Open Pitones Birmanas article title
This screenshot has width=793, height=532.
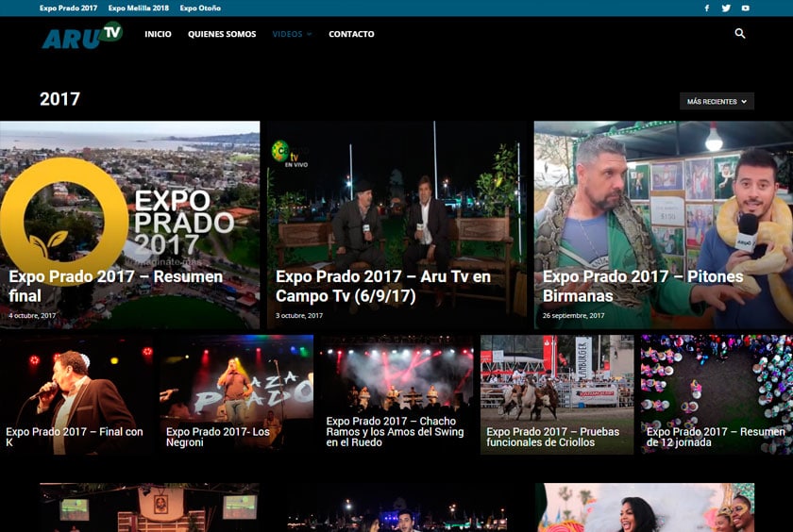click(643, 286)
